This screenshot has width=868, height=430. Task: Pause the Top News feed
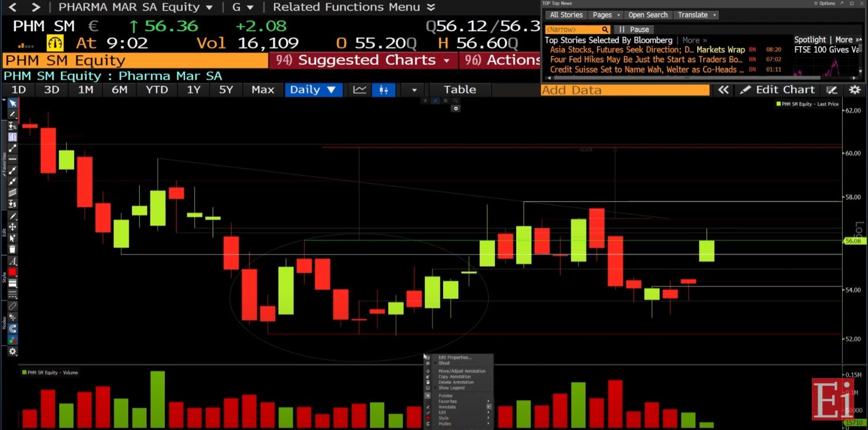[634, 30]
